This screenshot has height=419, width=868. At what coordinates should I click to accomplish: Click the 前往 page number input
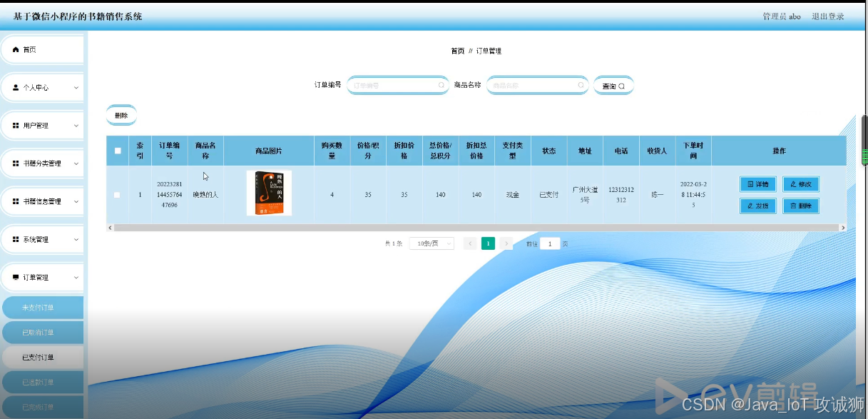pos(550,243)
